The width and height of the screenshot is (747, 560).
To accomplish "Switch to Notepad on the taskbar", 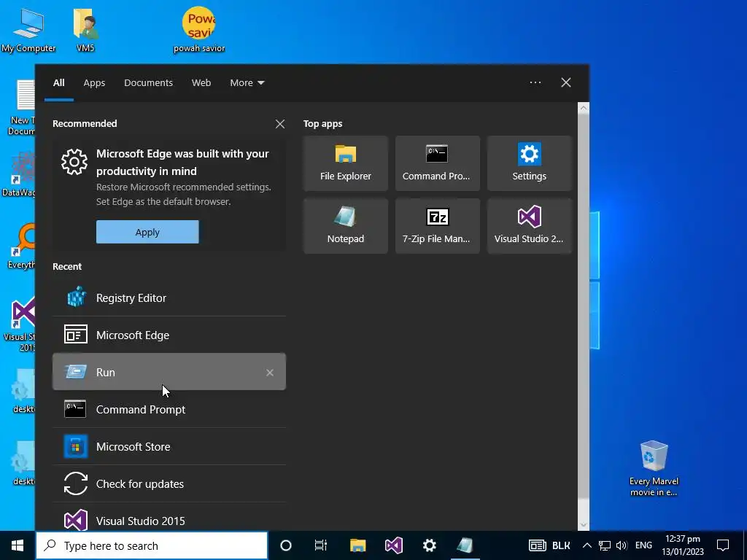I will (465, 545).
